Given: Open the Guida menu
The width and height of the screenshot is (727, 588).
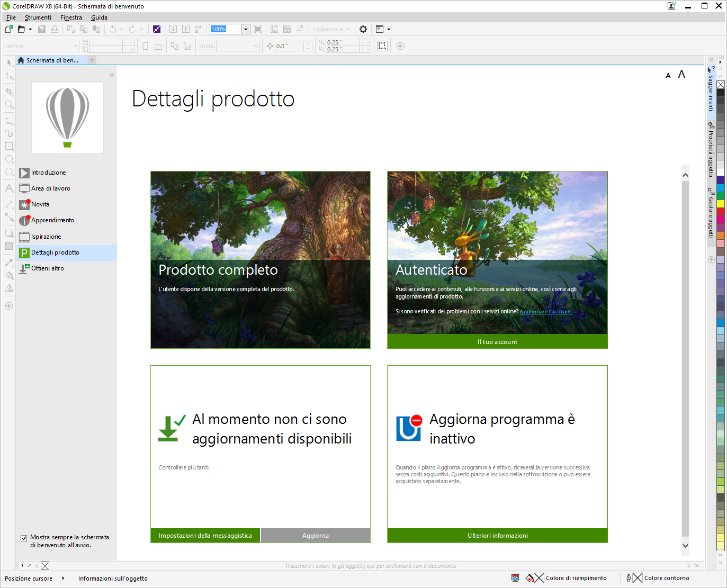Looking at the screenshot, I should point(99,17).
